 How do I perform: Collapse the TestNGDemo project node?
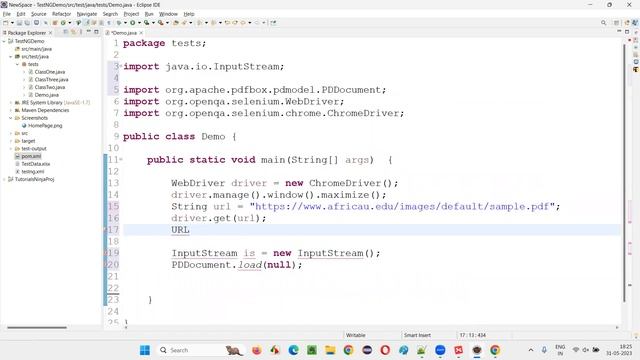click(x=4, y=41)
